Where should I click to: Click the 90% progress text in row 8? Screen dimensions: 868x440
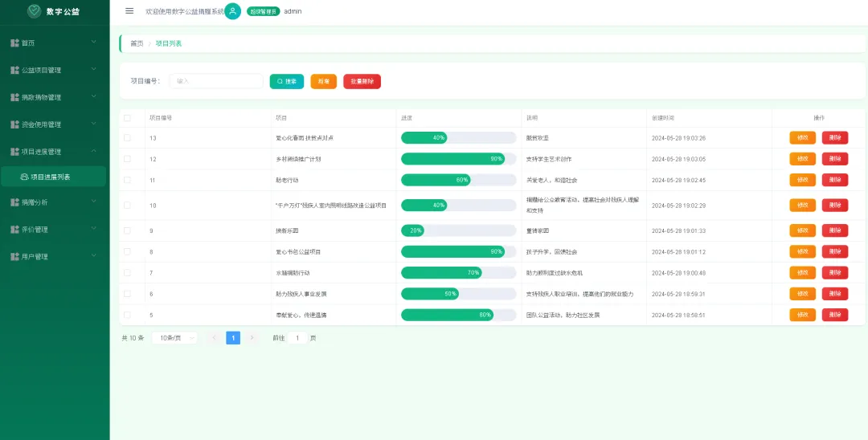click(x=496, y=251)
